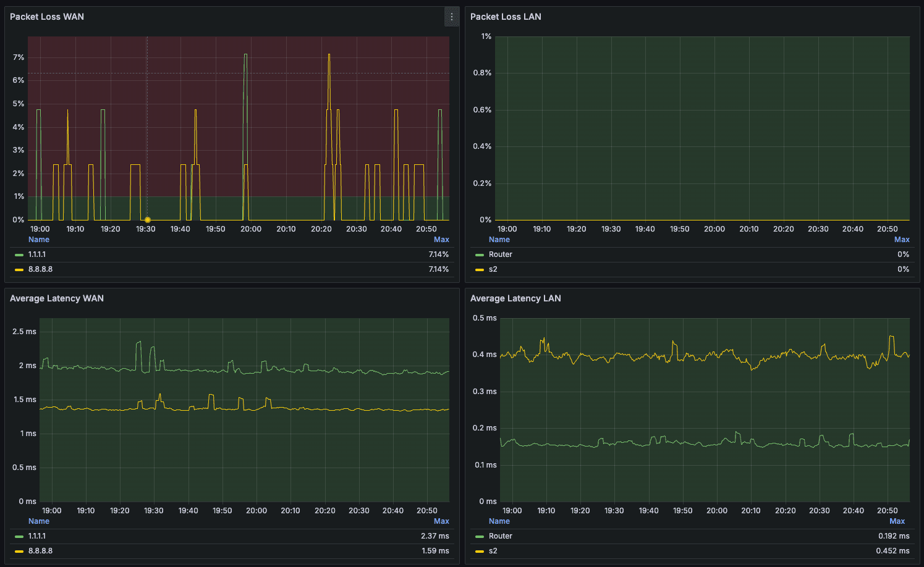Click the 2.5 ms y-axis label in Average Latency WAN
The width and height of the screenshot is (924, 567).
point(24,332)
